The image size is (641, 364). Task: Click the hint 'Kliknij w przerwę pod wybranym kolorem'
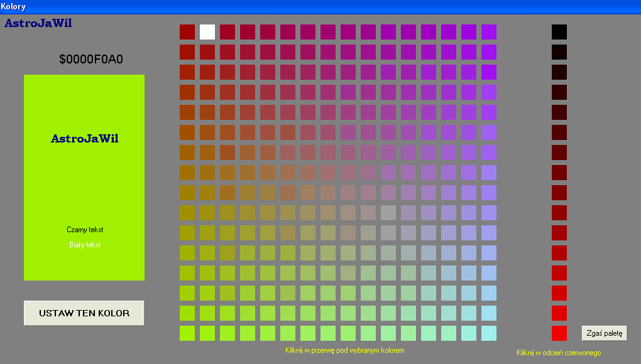(344, 350)
